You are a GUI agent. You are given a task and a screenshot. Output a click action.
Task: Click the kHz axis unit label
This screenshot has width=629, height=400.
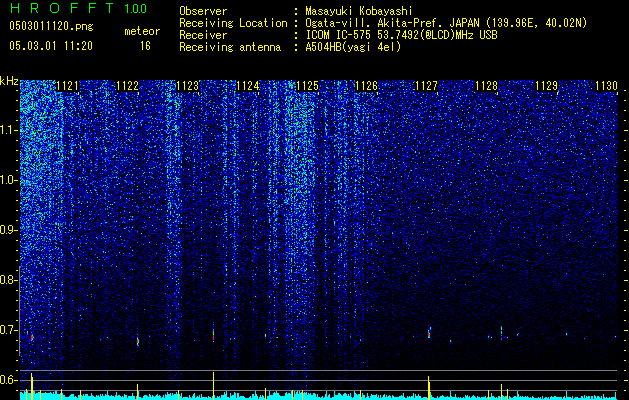pos(9,81)
